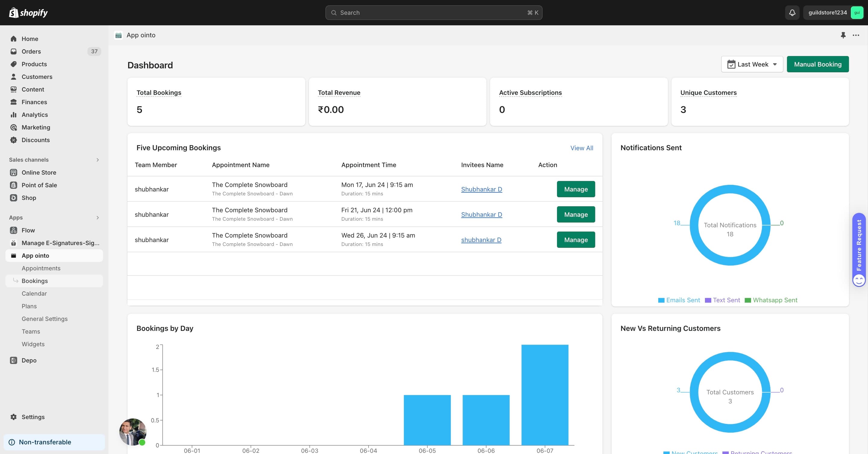Open Shubhankar D link for Fri 21 booking
This screenshot has width=868, height=454.
tap(482, 214)
